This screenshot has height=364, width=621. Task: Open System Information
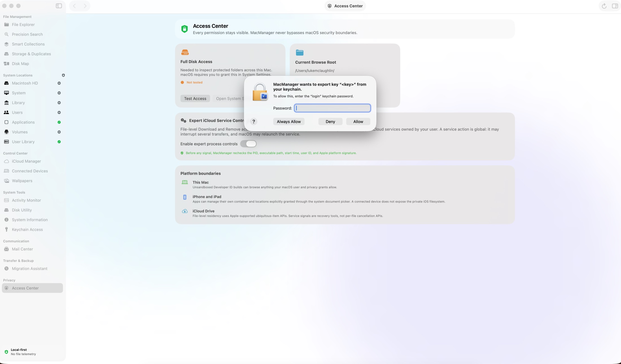coord(32,220)
